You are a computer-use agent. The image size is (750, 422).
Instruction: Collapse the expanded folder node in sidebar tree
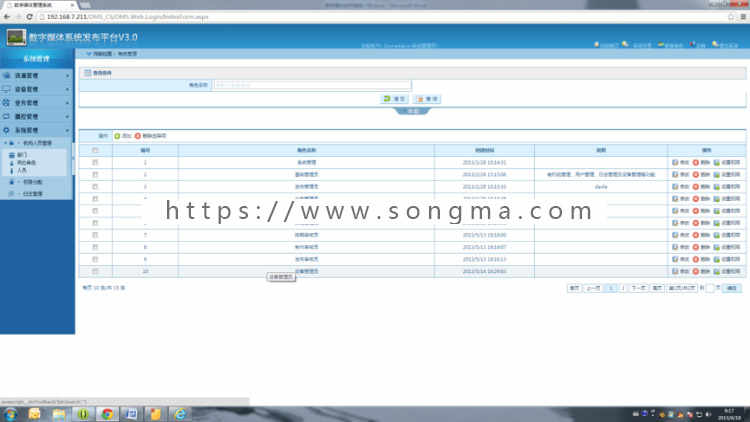tap(6, 143)
